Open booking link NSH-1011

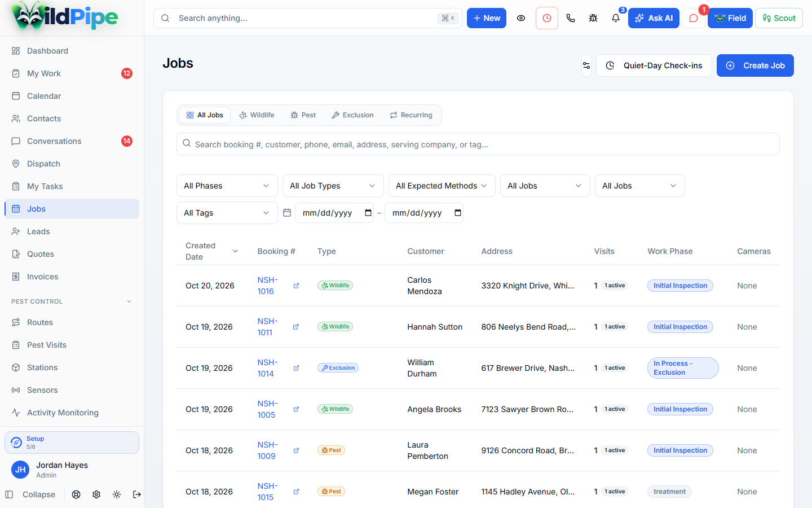(x=268, y=327)
